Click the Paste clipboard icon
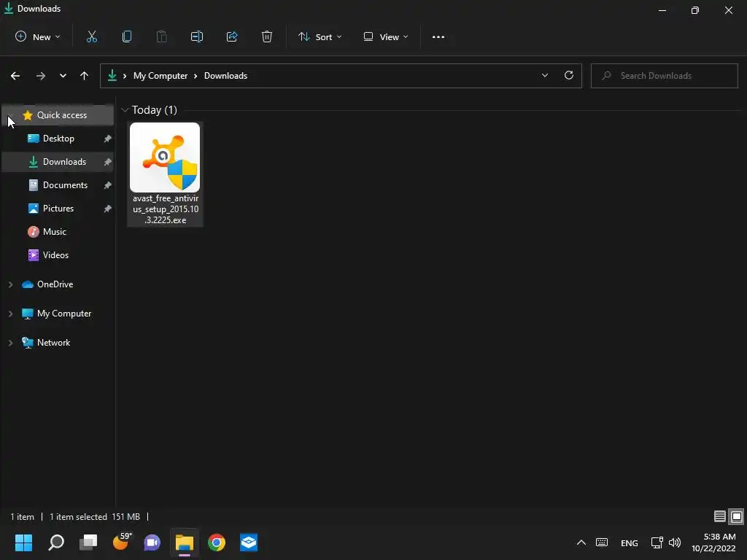This screenshot has width=747, height=560. pyautogui.click(x=162, y=36)
